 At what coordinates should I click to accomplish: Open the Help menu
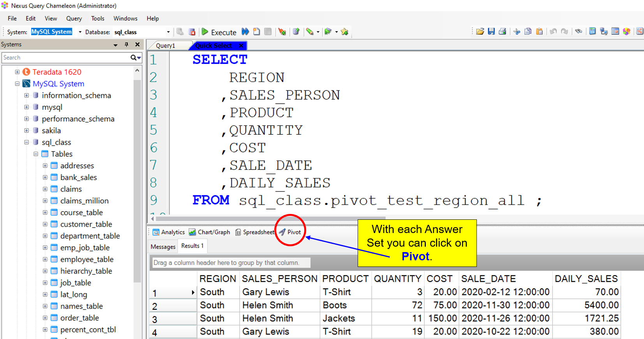tap(153, 18)
